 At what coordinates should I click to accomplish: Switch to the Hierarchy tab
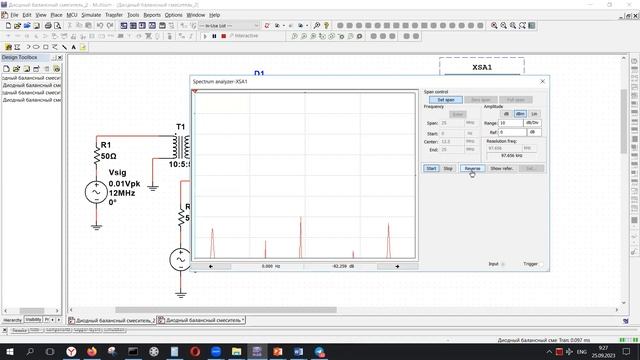coord(12,320)
